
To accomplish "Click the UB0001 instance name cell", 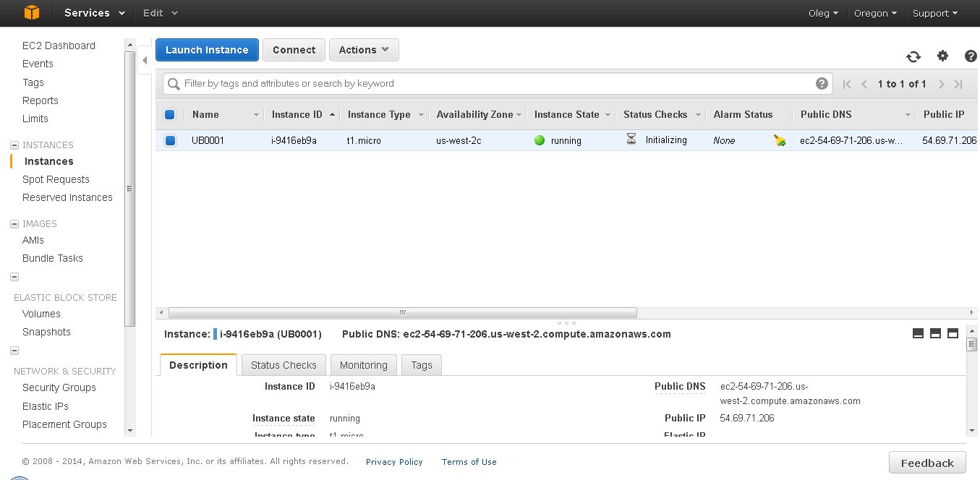I will 208,140.
